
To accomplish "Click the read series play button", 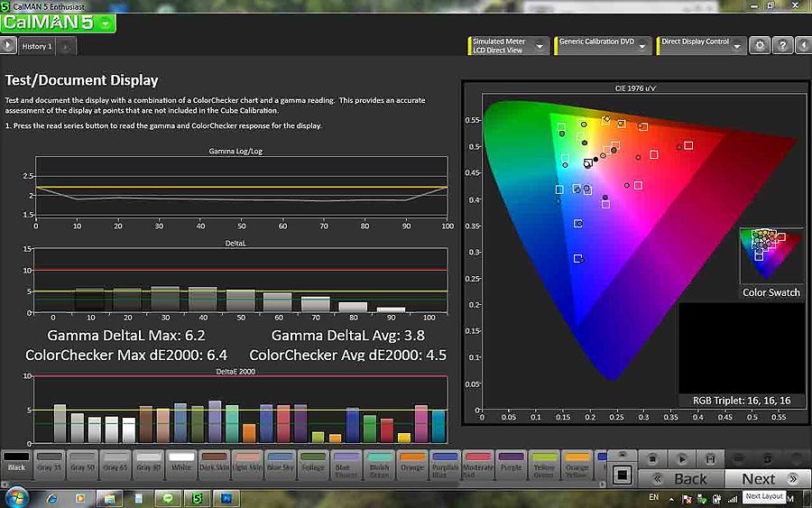I will tap(682, 459).
